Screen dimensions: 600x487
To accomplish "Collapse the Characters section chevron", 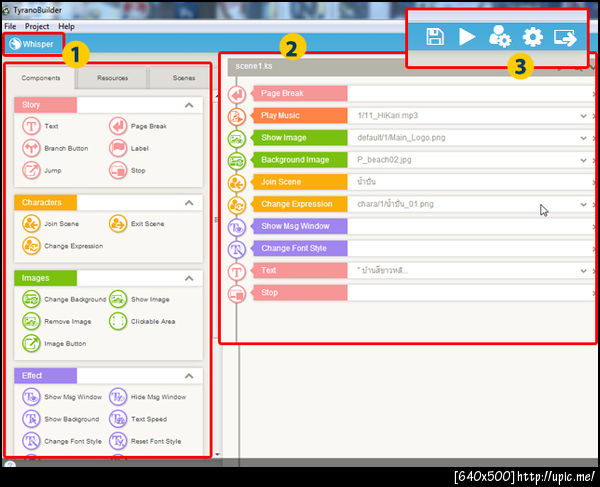I will tap(189, 203).
